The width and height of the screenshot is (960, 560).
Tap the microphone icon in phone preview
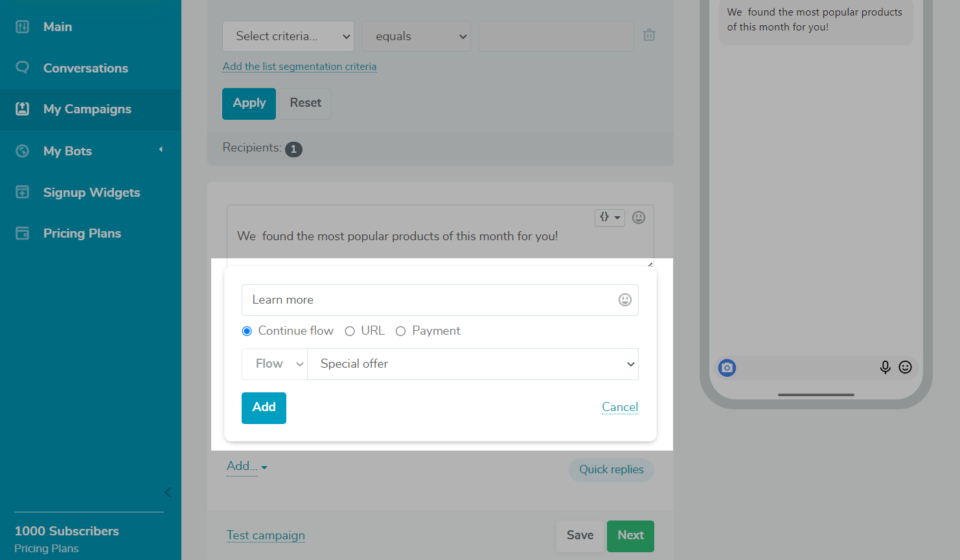click(x=885, y=368)
